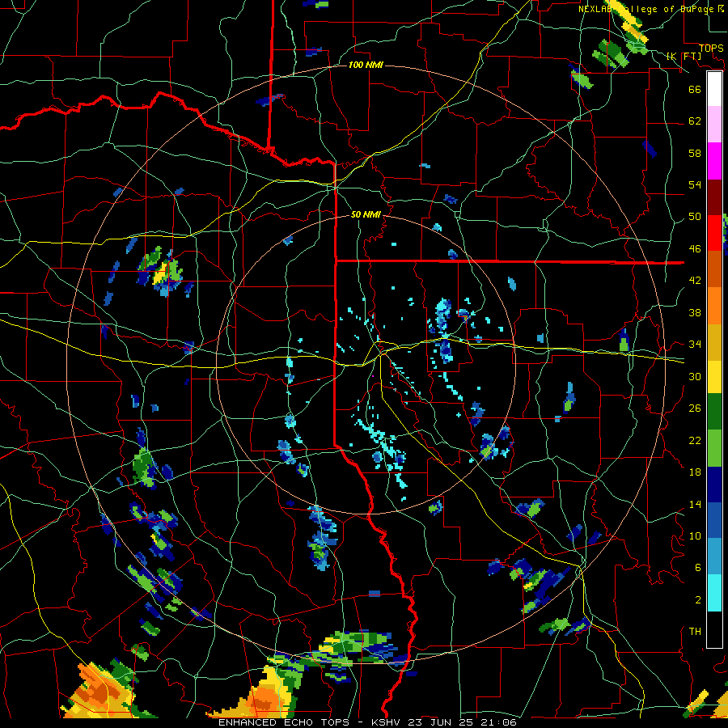Click the 'TOPS' legend title

(711, 49)
